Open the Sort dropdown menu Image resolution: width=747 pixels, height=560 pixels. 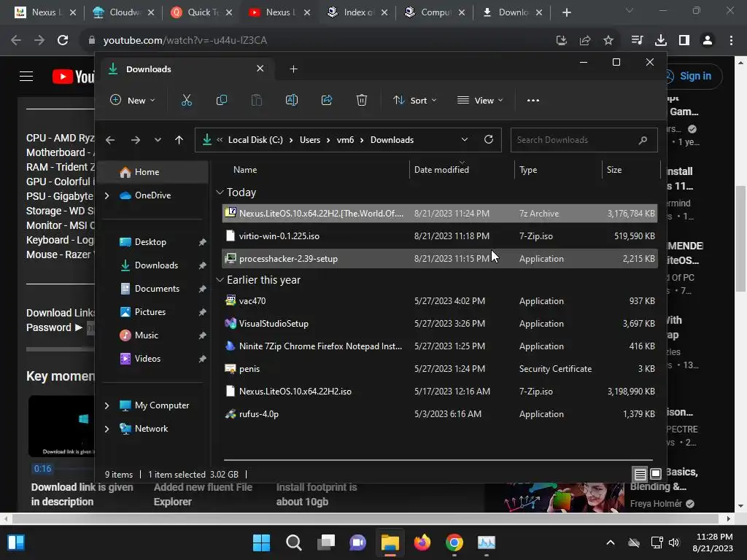pyautogui.click(x=414, y=101)
